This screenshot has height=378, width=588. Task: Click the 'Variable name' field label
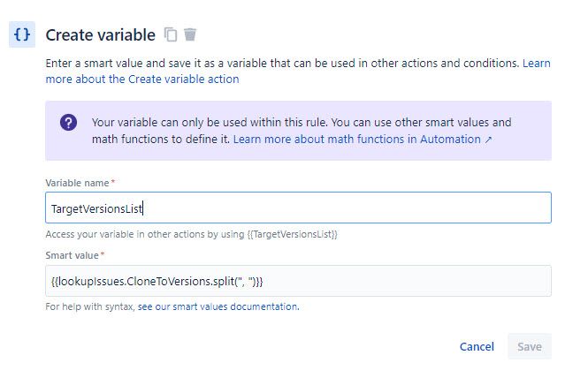pos(76,183)
